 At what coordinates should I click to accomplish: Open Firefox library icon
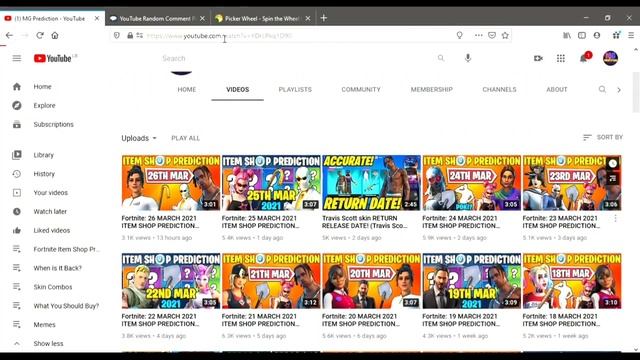567,36
